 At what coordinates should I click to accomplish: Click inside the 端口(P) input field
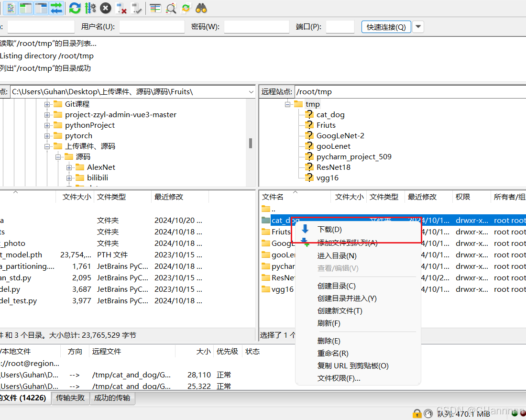340,27
